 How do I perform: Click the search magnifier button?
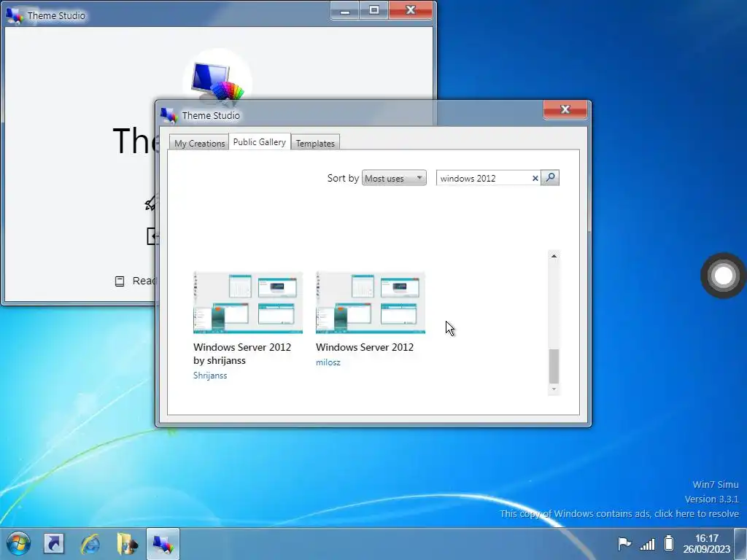550,178
